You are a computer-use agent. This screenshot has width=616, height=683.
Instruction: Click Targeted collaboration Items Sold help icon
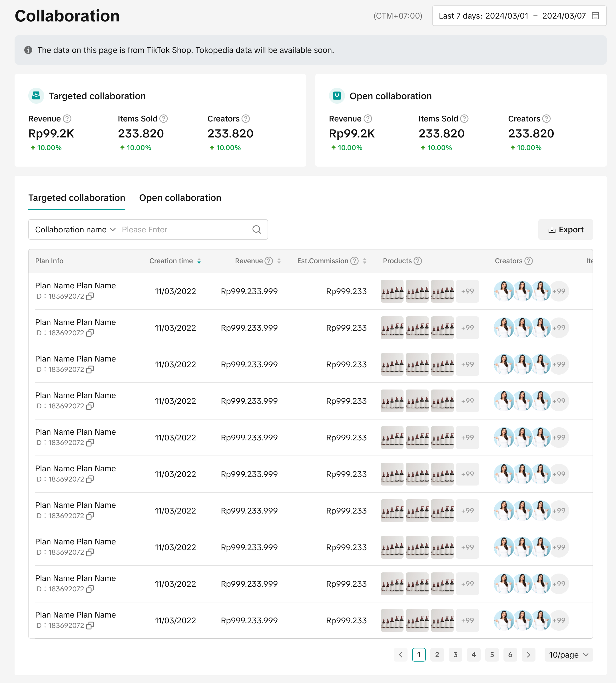tap(163, 119)
